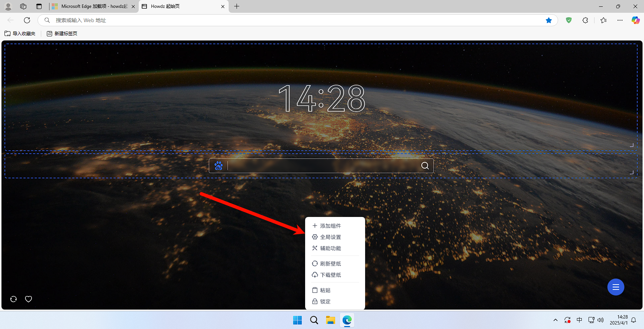
Task: Click the volume speaker tray icon
Action: pos(601,320)
